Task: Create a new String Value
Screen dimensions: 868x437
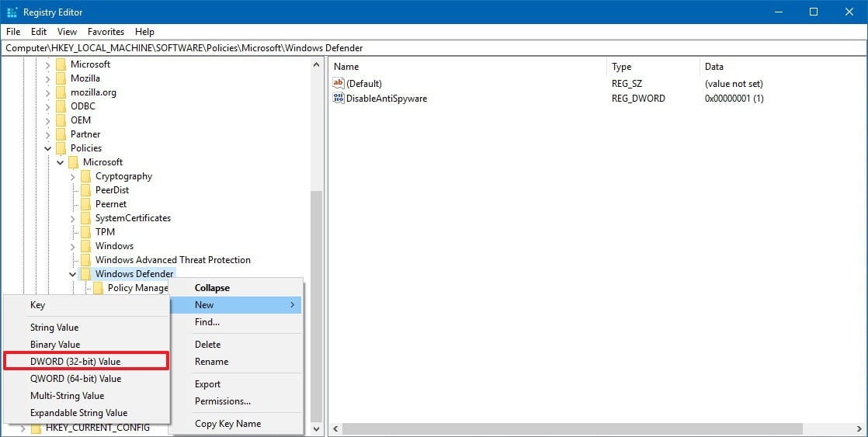Action: pos(86,328)
